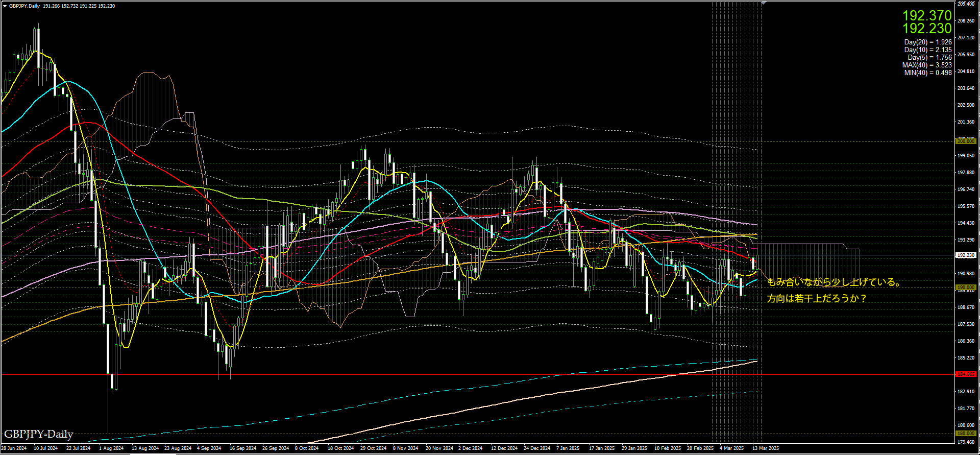
Task: Open the GBPJPY,Daily chart title dropdown arrow
Action: 5,6
